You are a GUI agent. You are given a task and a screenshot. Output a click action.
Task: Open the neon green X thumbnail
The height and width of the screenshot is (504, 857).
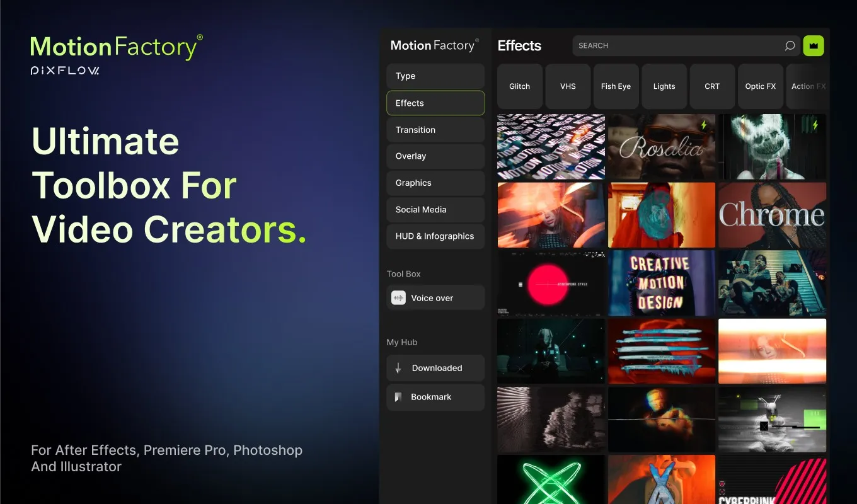tap(551, 479)
